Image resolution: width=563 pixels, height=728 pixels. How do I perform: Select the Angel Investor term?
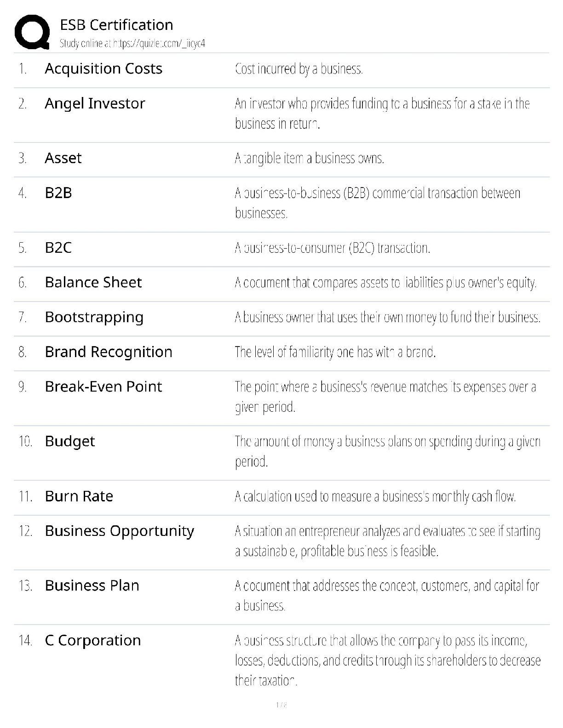pos(95,104)
